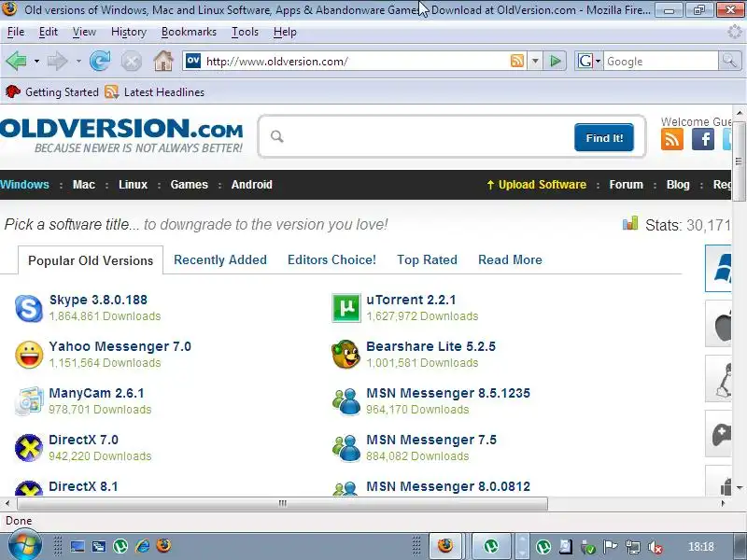747x560 pixels.
Task: Click the DirectX 7.0 icon
Action: point(29,448)
